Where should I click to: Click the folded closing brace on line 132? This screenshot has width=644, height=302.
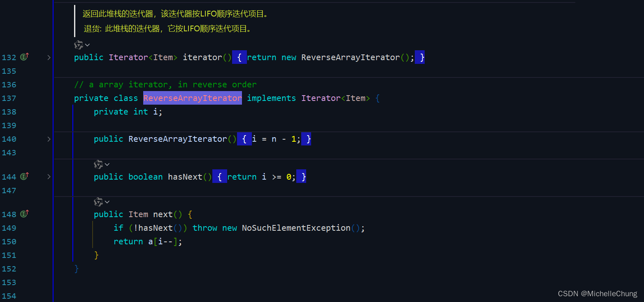420,57
